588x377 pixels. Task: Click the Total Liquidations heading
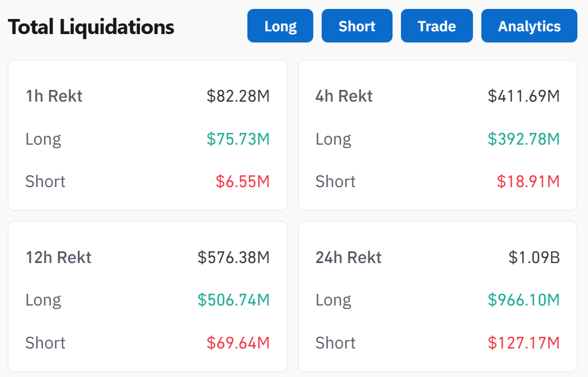pos(91,27)
